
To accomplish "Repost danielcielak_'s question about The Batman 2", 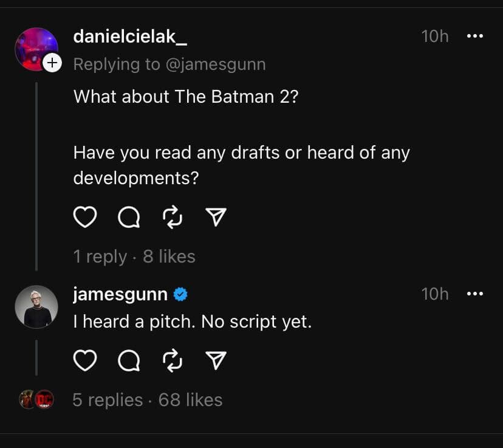I will [x=171, y=216].
